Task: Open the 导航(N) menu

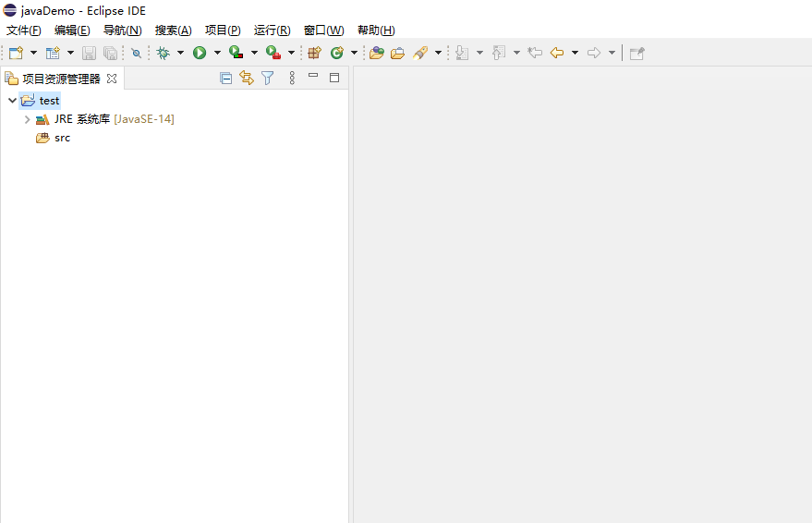Action: [122, 30]
